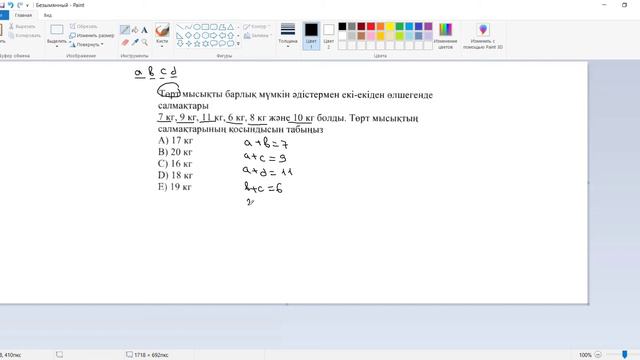Open Quick Access Toolbar customize arrow
Screen dimensions: 640x360
coord(27,5)
